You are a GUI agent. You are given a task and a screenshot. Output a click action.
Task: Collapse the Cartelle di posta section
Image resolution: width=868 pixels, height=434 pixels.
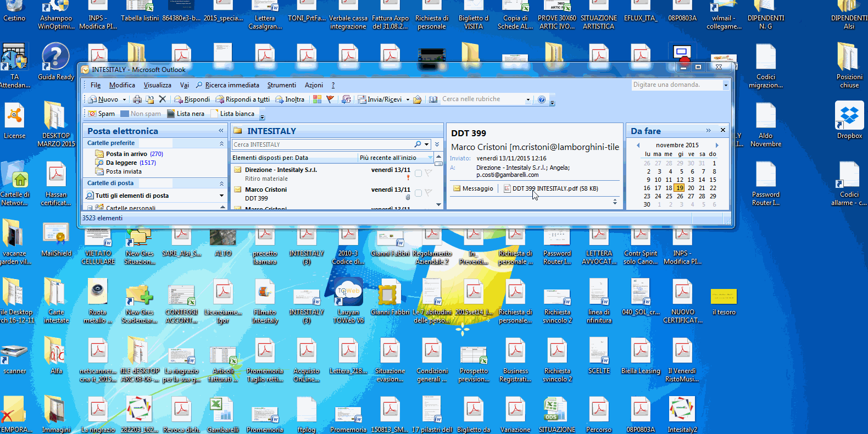click(x=221, y=183)
